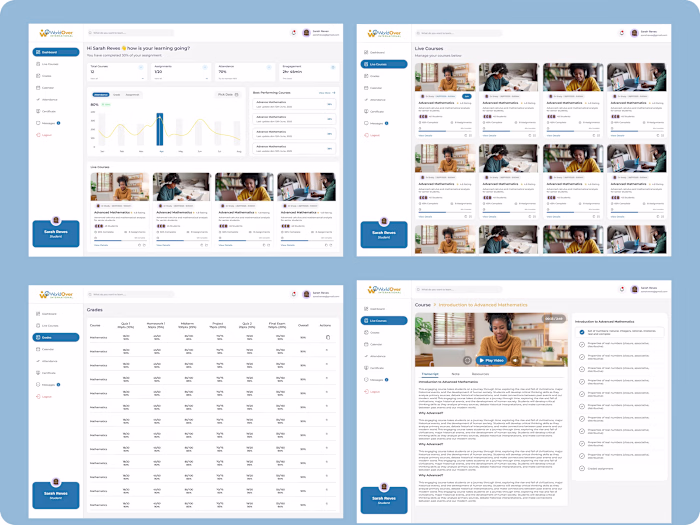Viewport: 700px width, 525px height.
Task: Open Dashboard thumbnail of woman in yellow sweater
Action: click(x=244, y=187)
